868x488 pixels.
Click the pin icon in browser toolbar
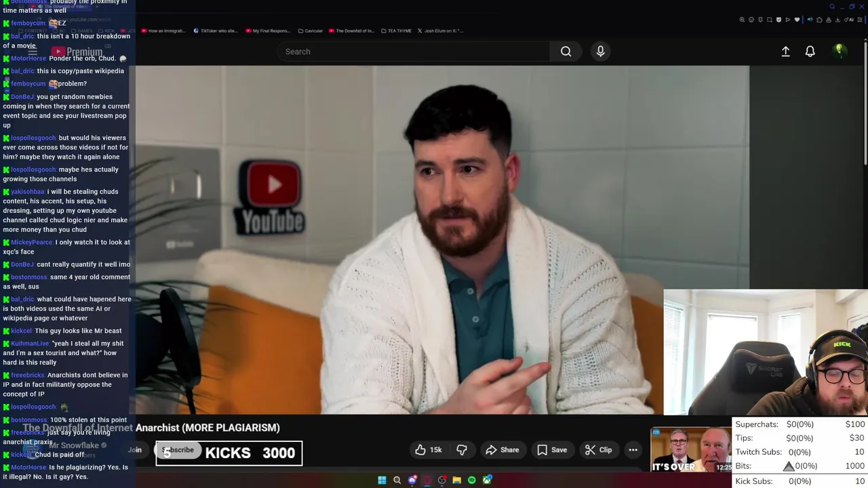click(x=760, y=20)
